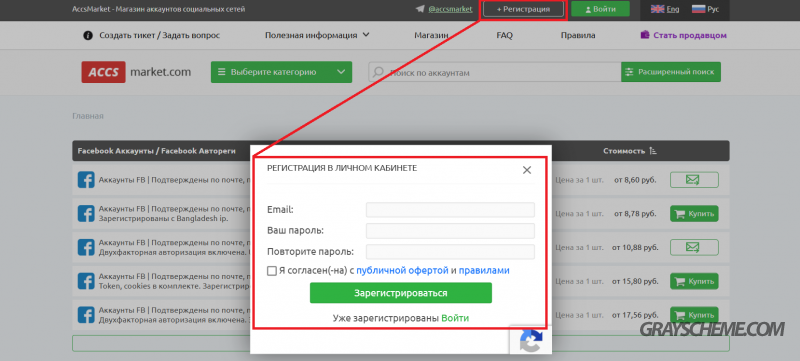The height and width of the screenshot is (361, 800).
Task: Click the green Войти button in header
Action: 601,9
